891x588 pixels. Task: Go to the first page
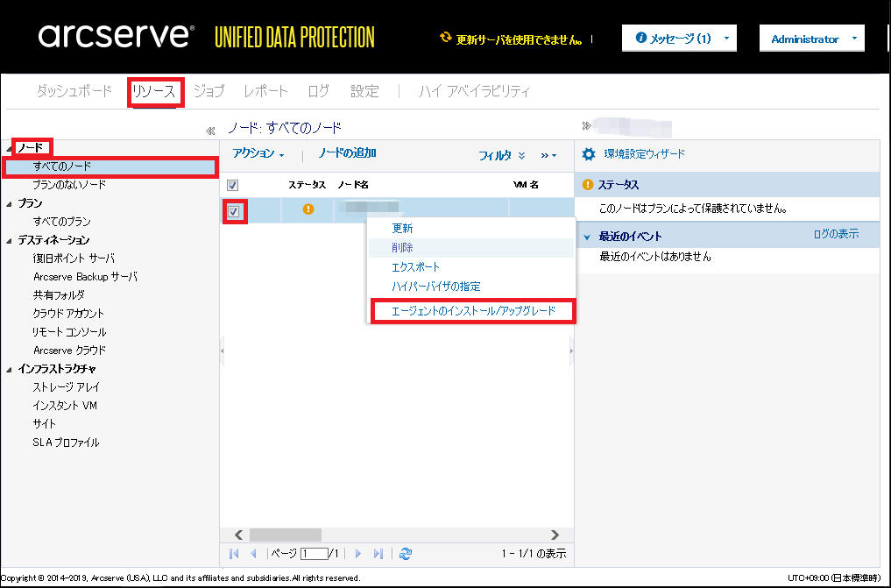click(234, 553)
